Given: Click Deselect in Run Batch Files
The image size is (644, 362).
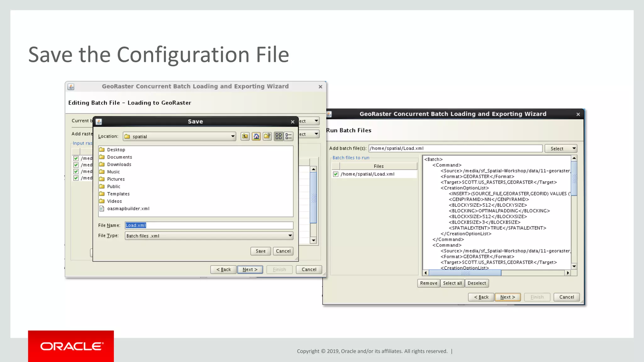Looking at the screenshot, I should coord(477,283).
